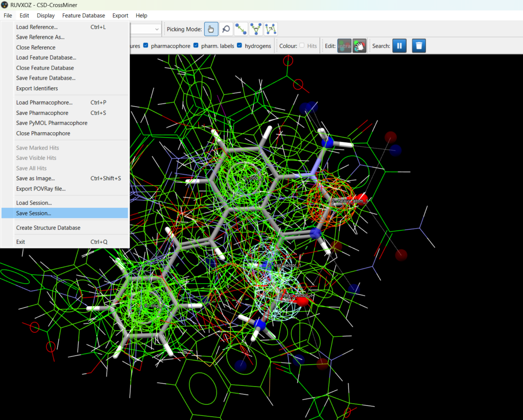Image resolution: width=523 pixels, height=420 pixels.
Task: Click the intra edit constraint icon
Action: (x=344, y=46)
